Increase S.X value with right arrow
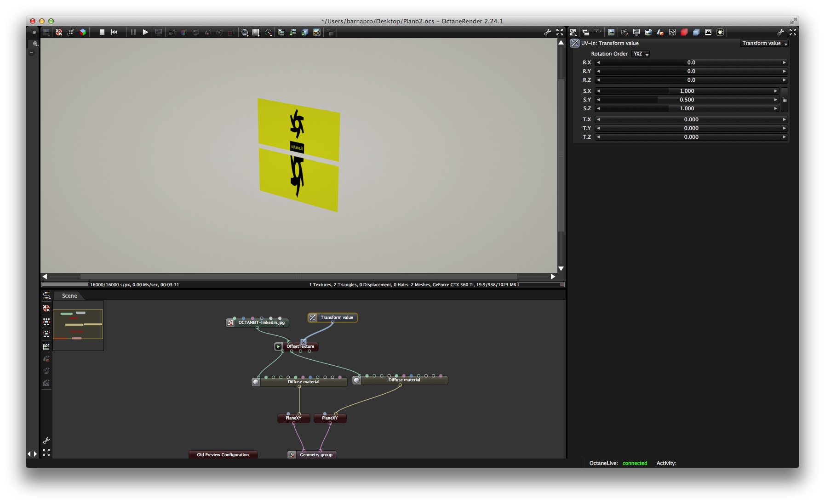Image resolution: width=825 pixels, height=504 pixels. (x=775, y=91)
